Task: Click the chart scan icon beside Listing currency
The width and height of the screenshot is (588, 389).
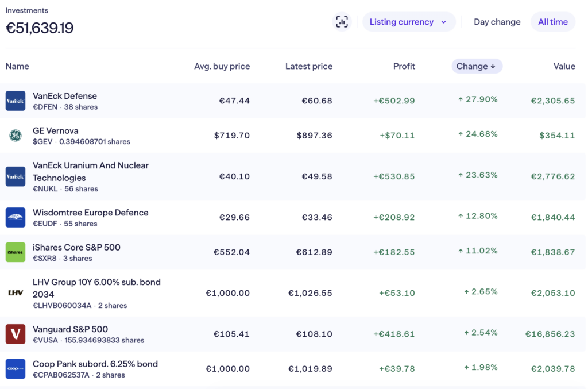Action: click(x=342, y=22)
